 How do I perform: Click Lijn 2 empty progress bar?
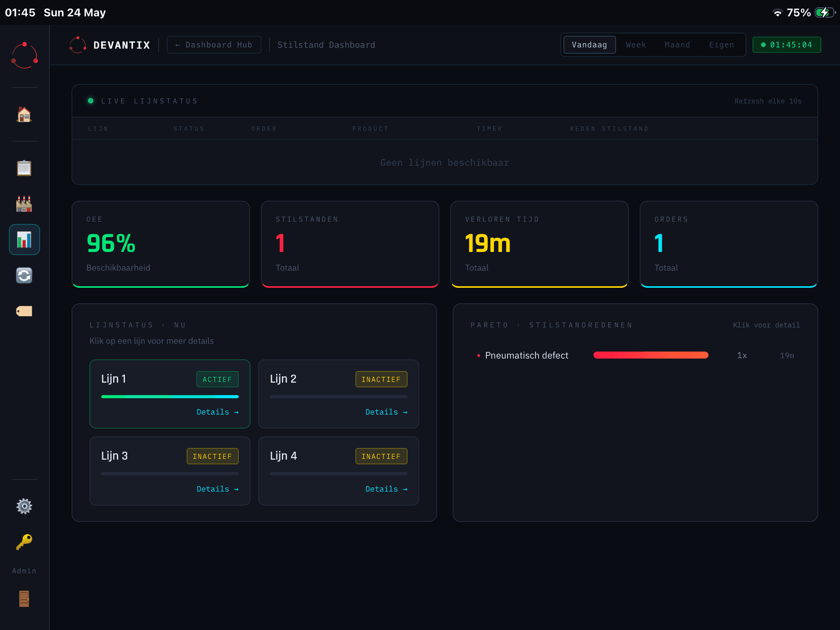click(x=339, y=397)
